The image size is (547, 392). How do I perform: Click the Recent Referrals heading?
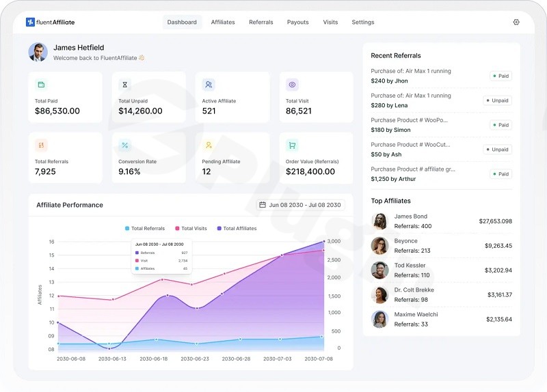point(396,56)
